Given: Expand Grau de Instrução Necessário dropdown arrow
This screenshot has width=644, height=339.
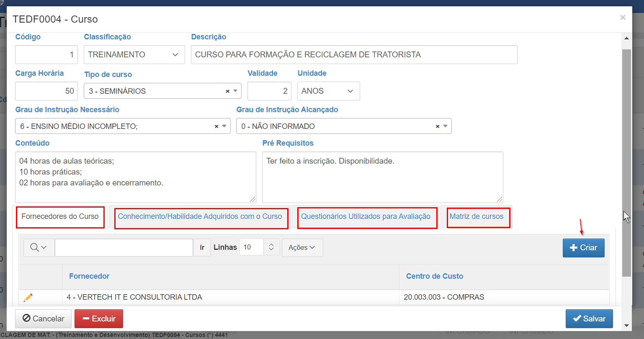Looking at the screenshot, I should pyautogui.click(x=224, y=126).
